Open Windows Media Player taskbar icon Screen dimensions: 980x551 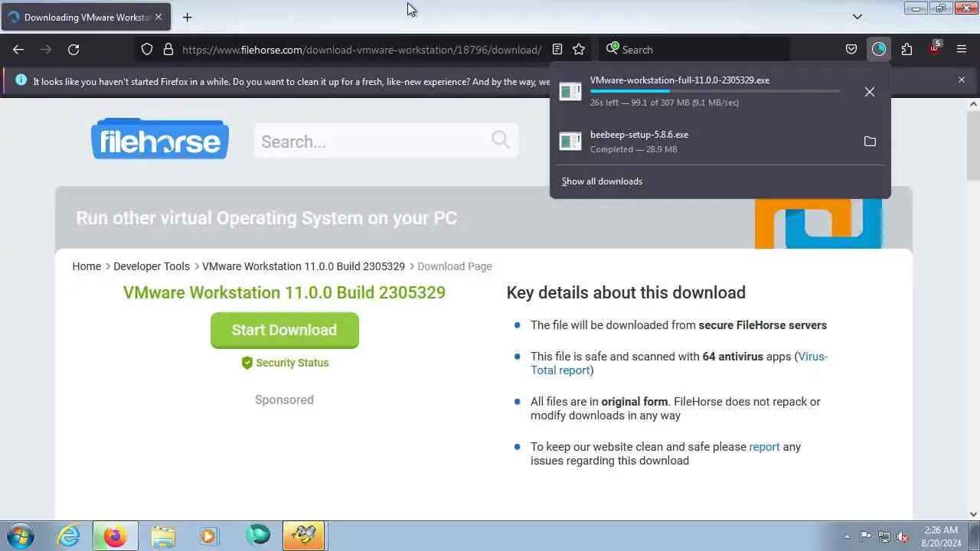[x=209, y=536]
